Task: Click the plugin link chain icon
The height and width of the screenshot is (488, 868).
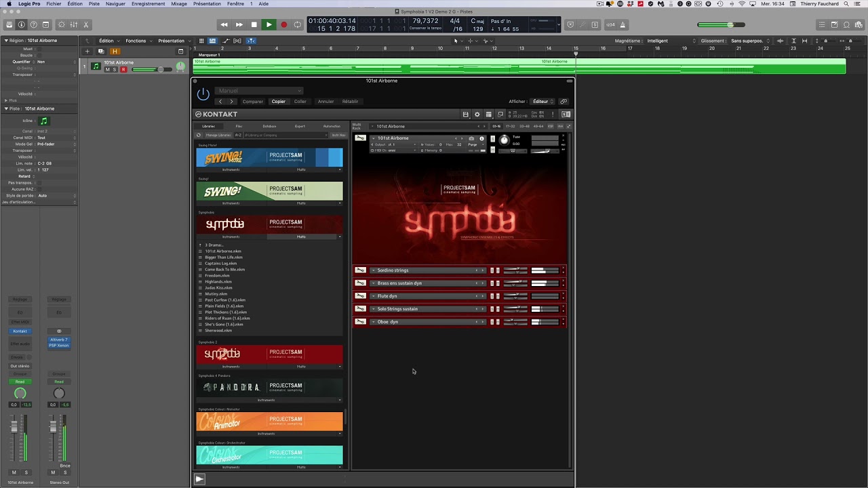Action: [x=564, y=102]
